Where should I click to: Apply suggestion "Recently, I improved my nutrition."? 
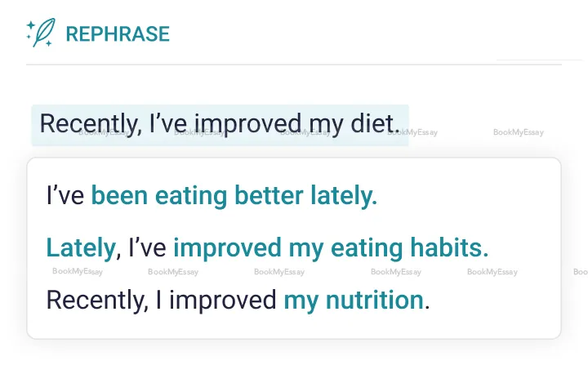pyautogui.click(x=238, y=300)
